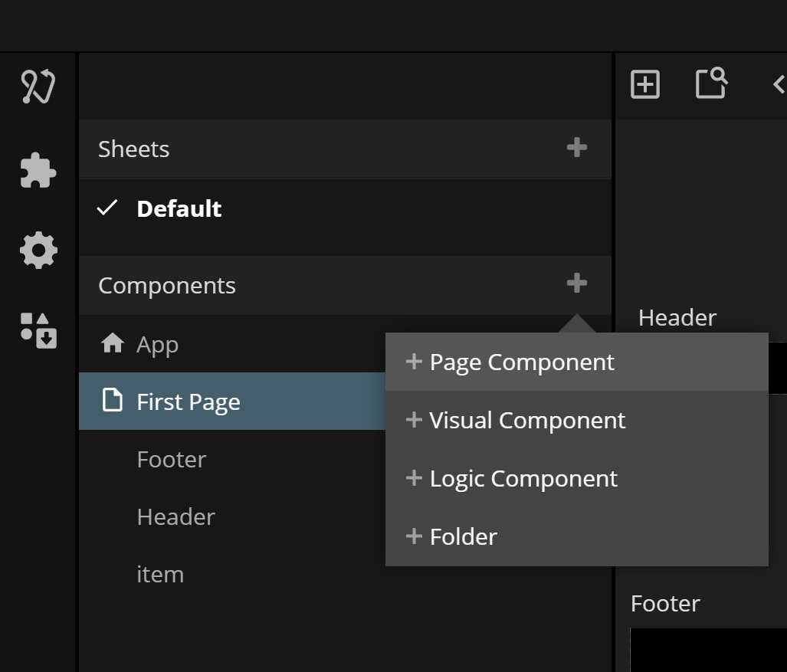Image resolution: width=787 pixels, height=672 pixels.
Task: Click the back chevron in the top toolbar
Action: [779, 84]
